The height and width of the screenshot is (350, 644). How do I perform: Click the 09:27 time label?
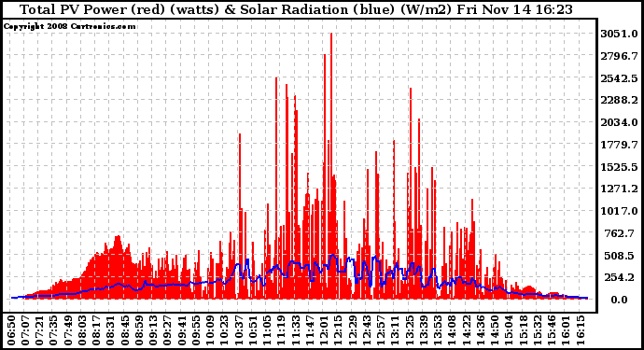[x=168, y=330]
